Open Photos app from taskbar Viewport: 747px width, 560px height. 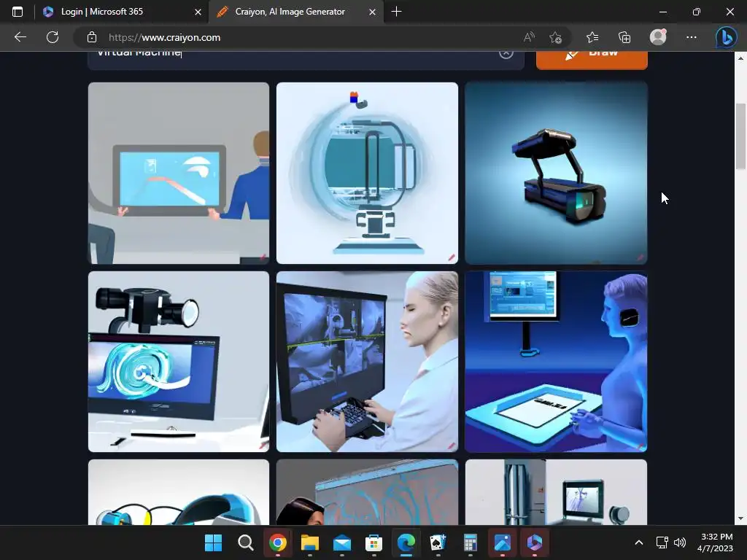pos(503,542)
